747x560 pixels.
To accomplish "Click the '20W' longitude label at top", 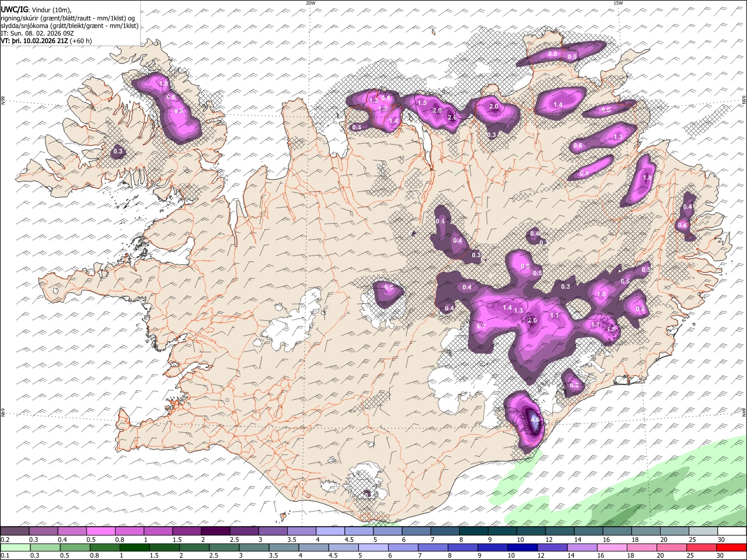I will coord(311,3).
